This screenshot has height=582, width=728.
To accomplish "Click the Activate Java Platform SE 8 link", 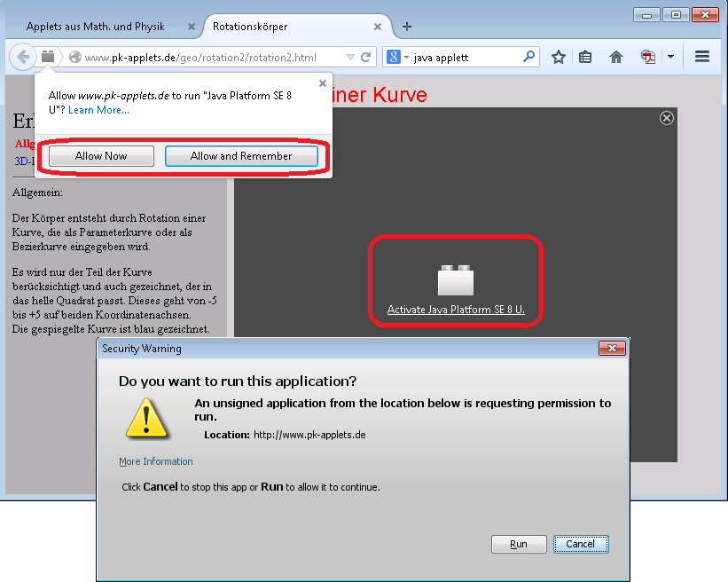I will coord(456,310).
